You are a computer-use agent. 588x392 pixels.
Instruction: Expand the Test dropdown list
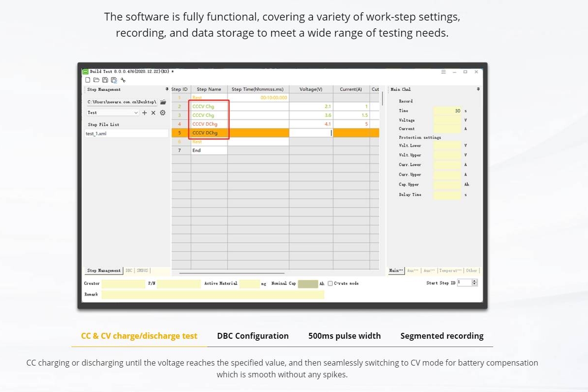tap(136, 113)
